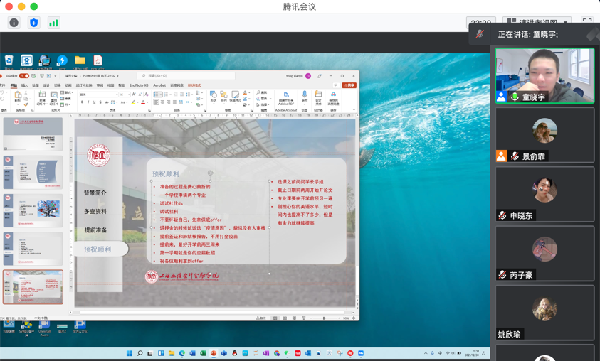Click the blue security shield icon
This screenshot has height=361, width=600.
pyautogui.click(x=34, y=23)
